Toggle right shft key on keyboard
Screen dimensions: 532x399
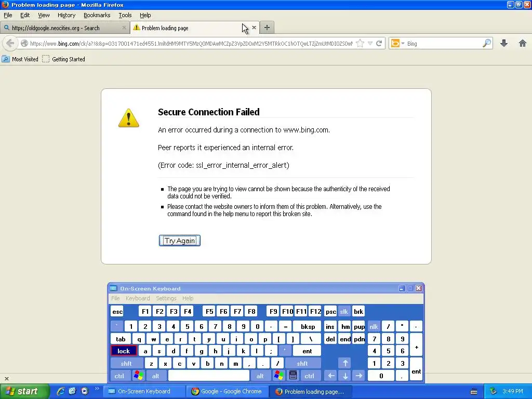pyautogui.click(x=302, y=363)
